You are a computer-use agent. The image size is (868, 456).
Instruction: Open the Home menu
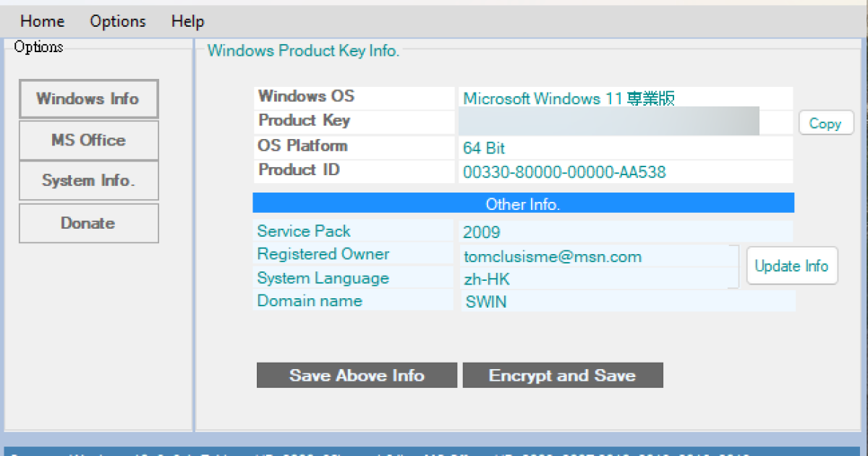point(41,21)
